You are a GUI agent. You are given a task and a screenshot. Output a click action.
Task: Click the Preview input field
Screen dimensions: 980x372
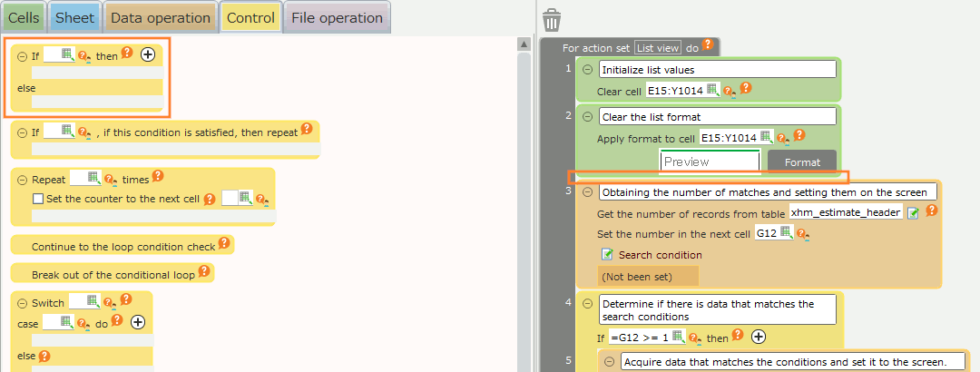tap(710, 162)
